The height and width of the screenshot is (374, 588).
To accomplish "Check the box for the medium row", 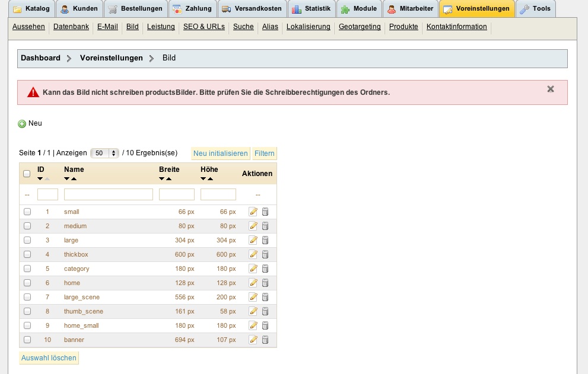I will coord(27,226).
